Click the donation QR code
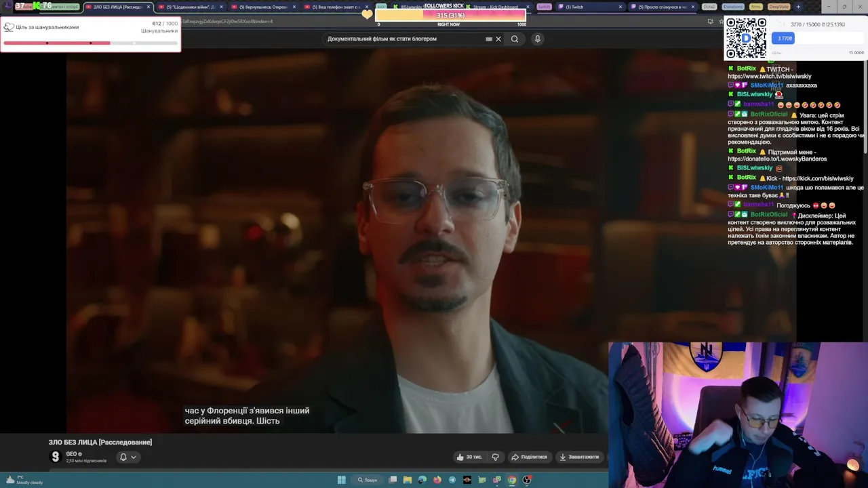The width and height of the screenshot is (868, 488). click(746, 38)
